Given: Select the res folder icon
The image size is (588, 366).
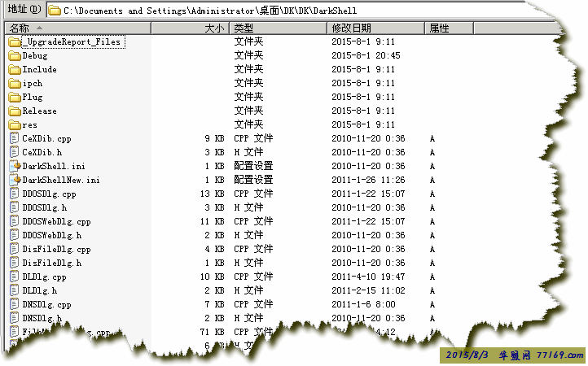Looking at the screenshot, I should (x=15, y=125).
